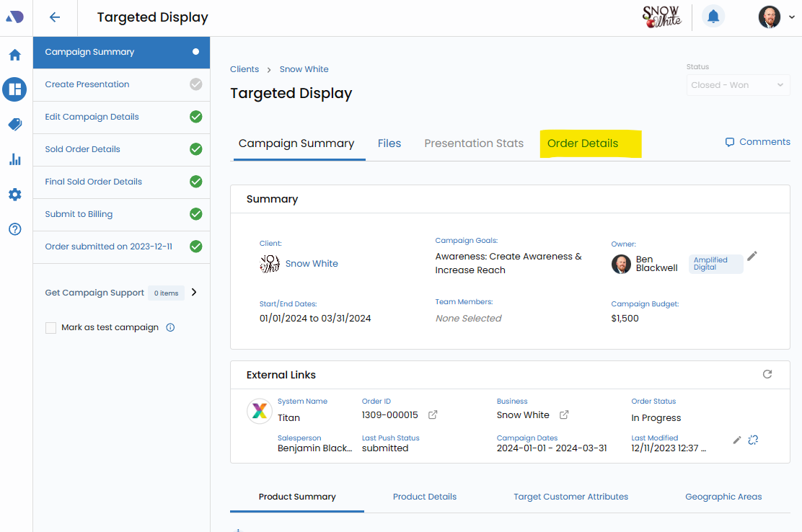Viewport: 802px width, 532px height.
Task: Edit campaign owner pencil icon
Action: (x=752, y=256)
